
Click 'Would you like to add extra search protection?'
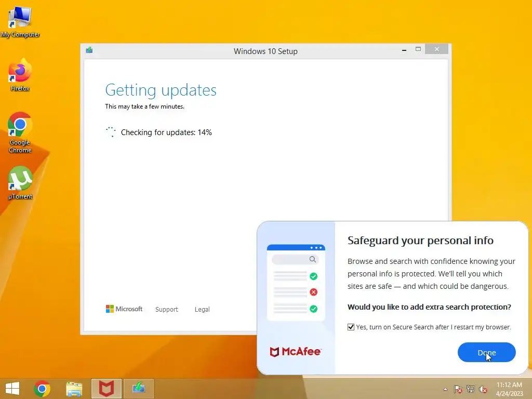429,307
